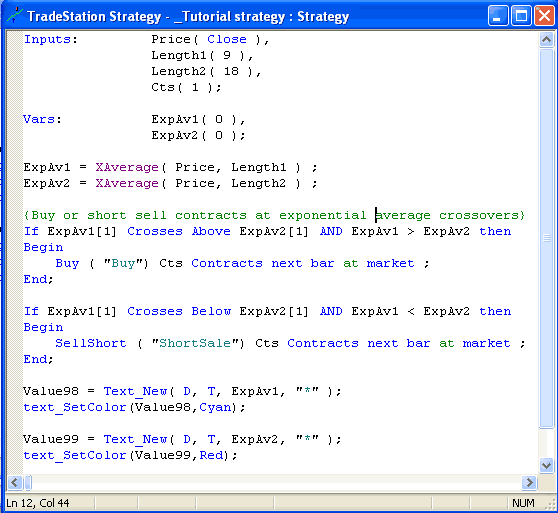
Task: Click 'AND' in the Crosses Above condition
Action: 331,231
